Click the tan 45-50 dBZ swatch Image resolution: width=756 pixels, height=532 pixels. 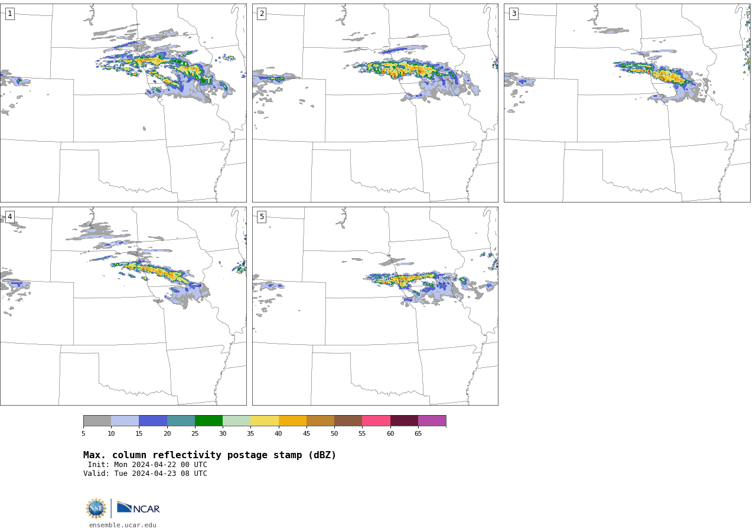[x=320, y=420]
